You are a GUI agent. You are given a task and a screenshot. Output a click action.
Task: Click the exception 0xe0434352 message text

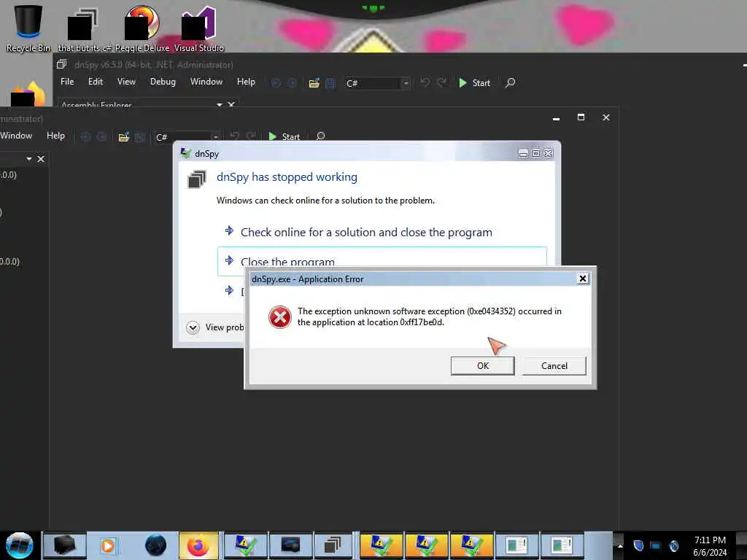pos(429,316)
